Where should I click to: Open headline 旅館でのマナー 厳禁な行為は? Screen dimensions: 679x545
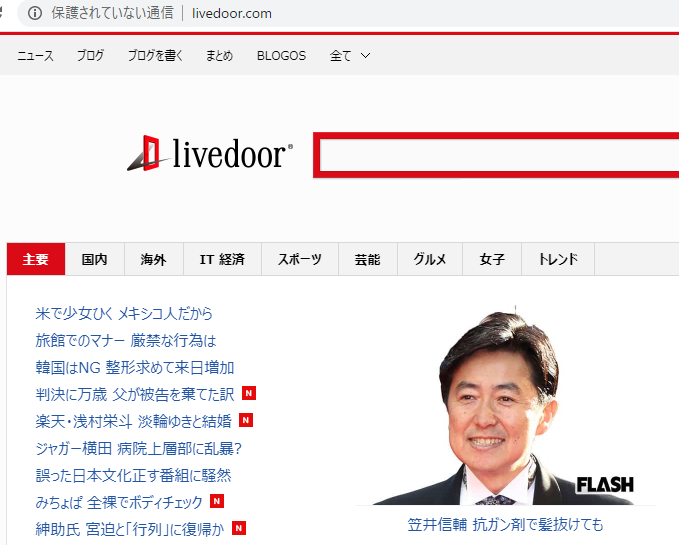pos(126,341)
